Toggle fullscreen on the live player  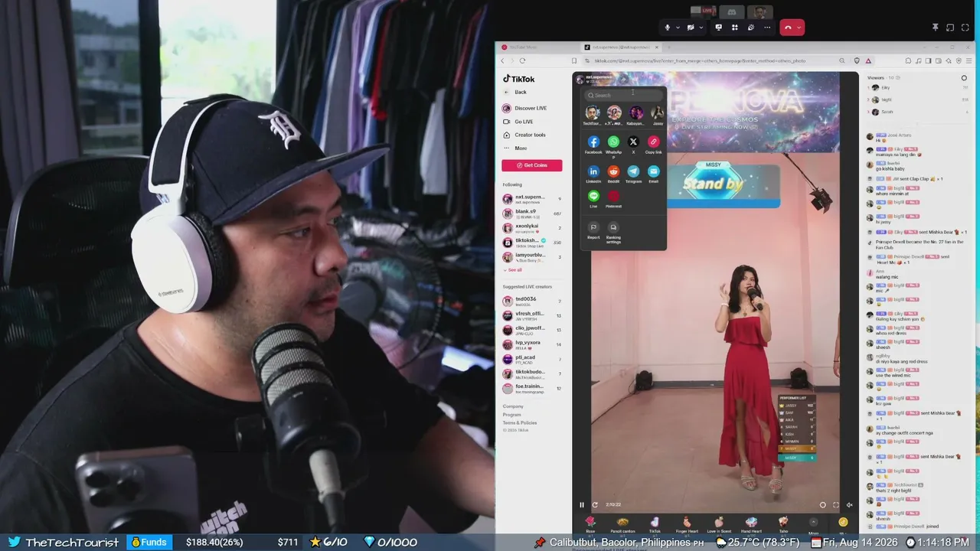836,505
